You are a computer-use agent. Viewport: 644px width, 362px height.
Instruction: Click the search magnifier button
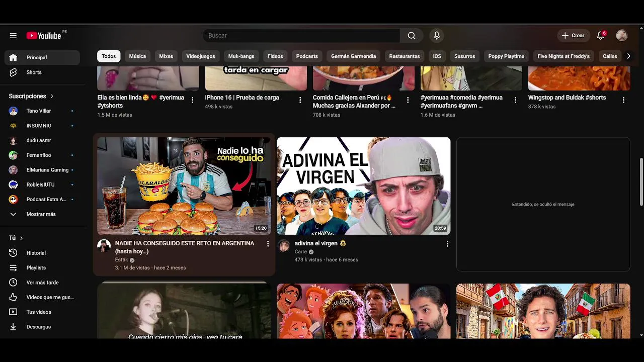[412, 36]
